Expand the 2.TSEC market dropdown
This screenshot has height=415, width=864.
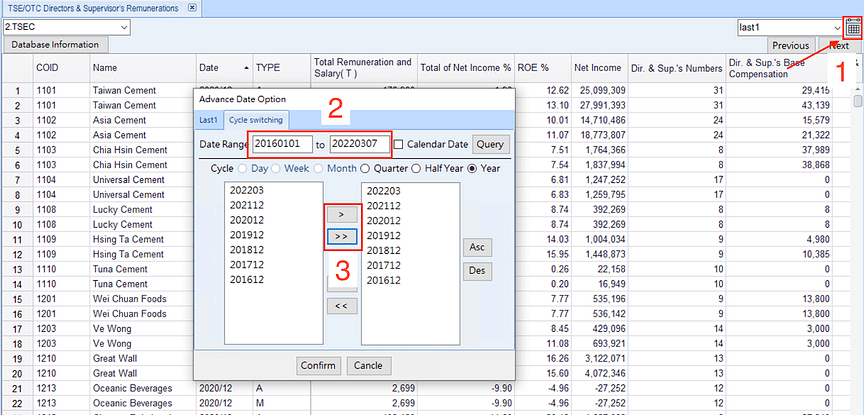[67, 26]
